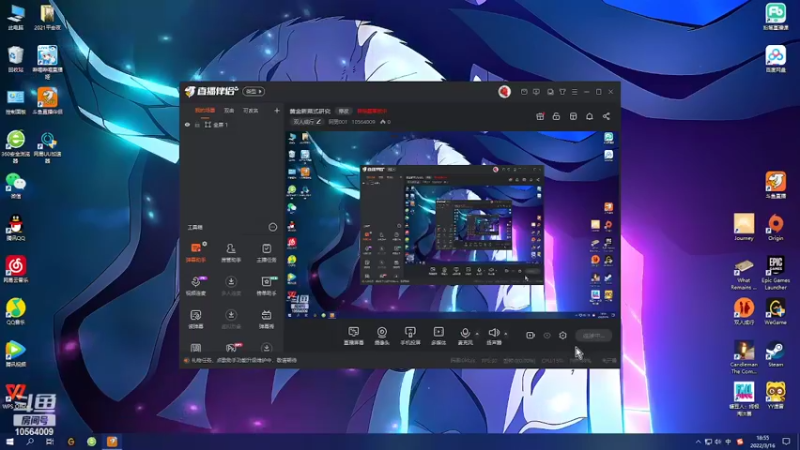Hide the 全屏 1 source with its eye icon
The image size is (800, 450).
(x=187, y=124)
